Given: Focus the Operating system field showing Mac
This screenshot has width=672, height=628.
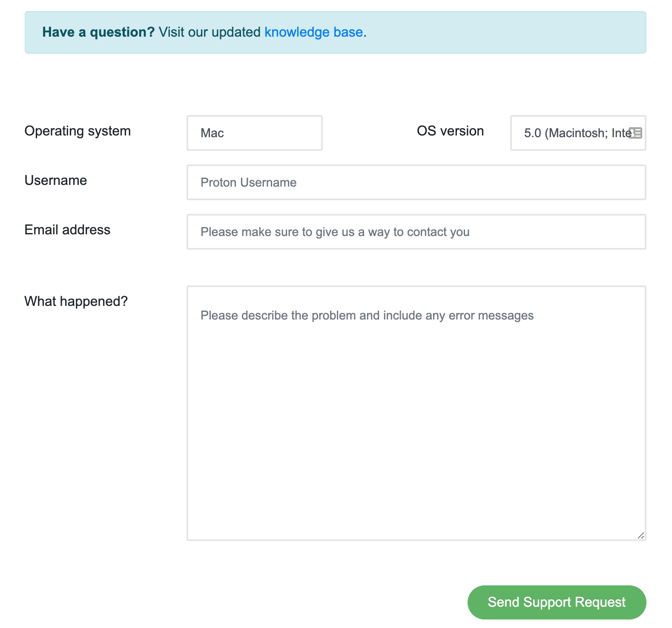Looking at the screenshot, I should (x=255, y=133).
